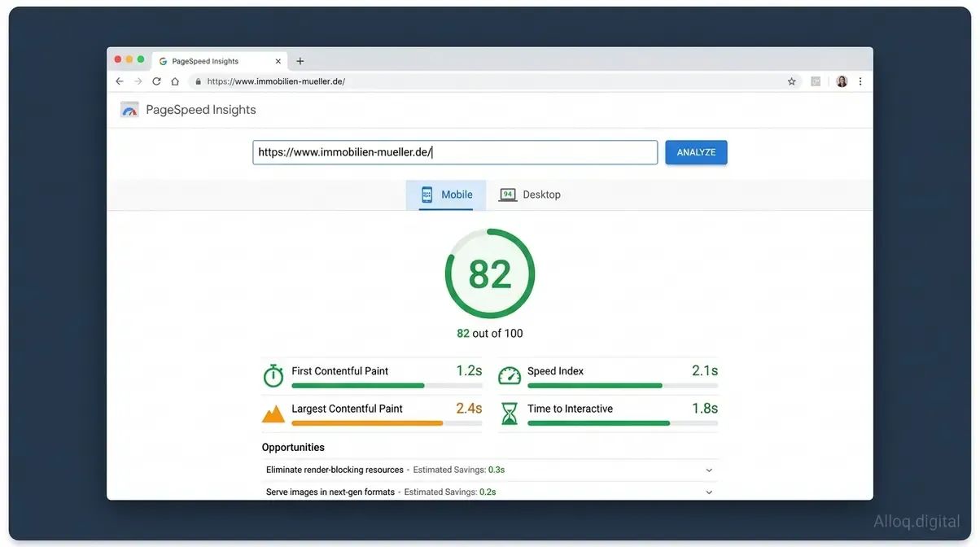Click the "1.8s" Time to Interactive value
Image resolution: width=980 pixels, height=547 pixels.
tap(705, 409)
